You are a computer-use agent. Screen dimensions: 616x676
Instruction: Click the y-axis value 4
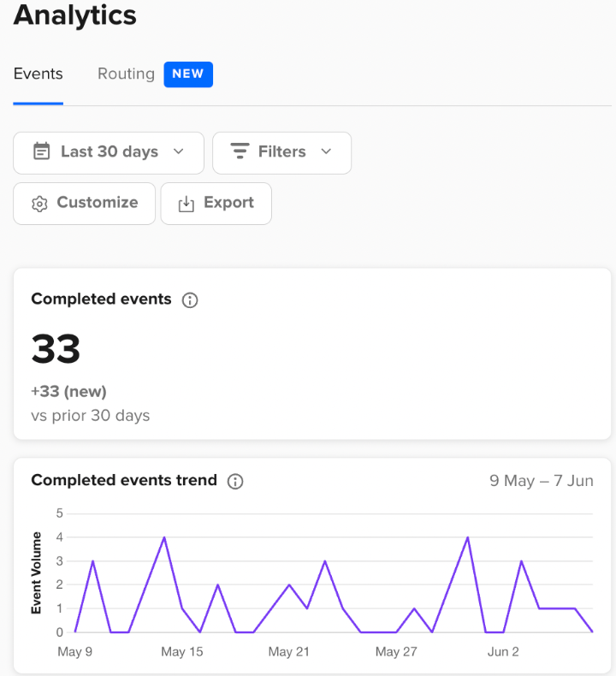60,537
